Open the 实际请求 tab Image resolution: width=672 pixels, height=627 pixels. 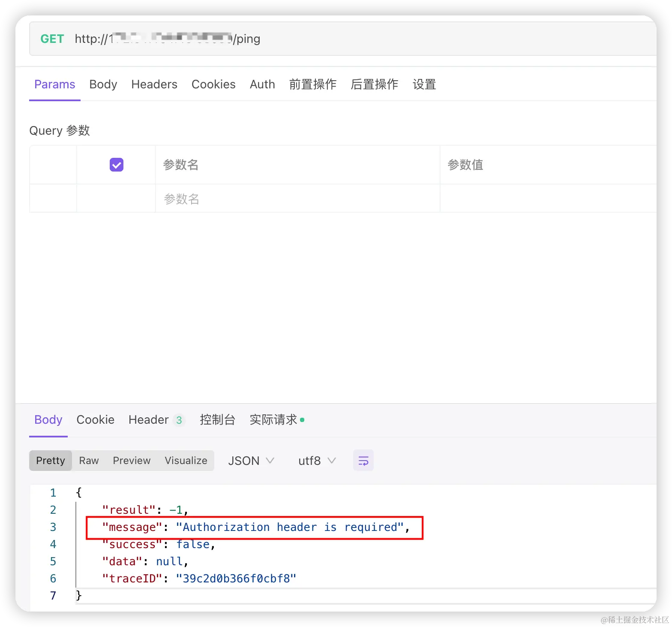pyautogui.click(x=277, y=420)
